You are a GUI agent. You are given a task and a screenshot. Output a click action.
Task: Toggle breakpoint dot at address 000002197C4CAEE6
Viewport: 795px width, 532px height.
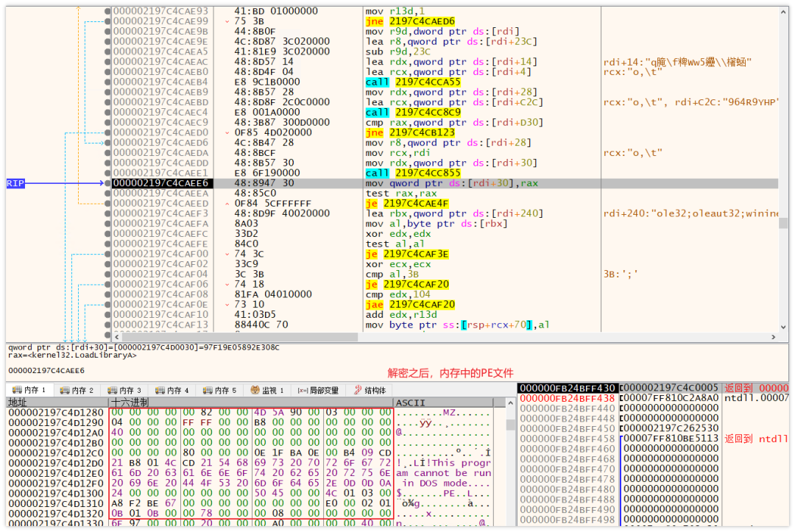click(107, 183)
